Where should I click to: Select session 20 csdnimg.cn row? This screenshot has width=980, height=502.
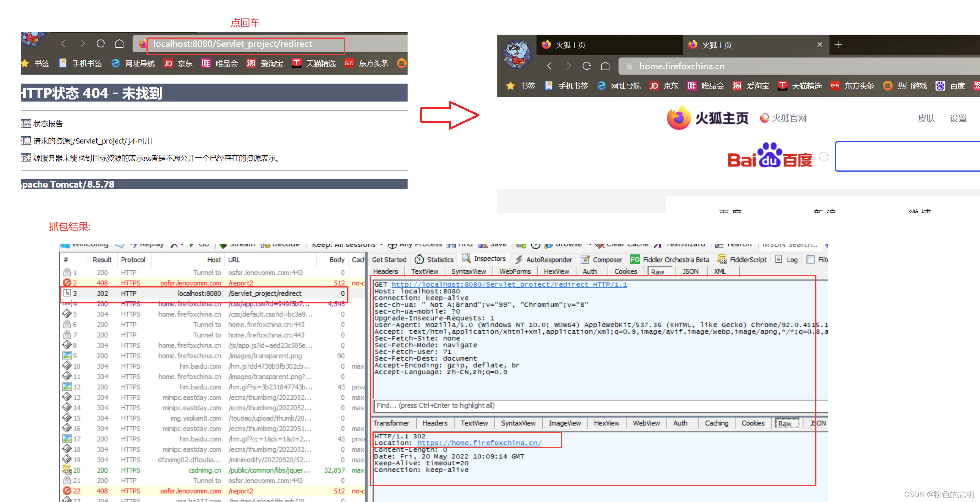pyautogui.click(x=212, y=470)
